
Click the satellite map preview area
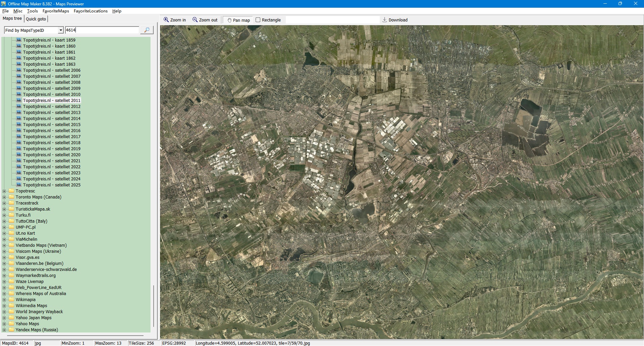(x=401, y=182)
